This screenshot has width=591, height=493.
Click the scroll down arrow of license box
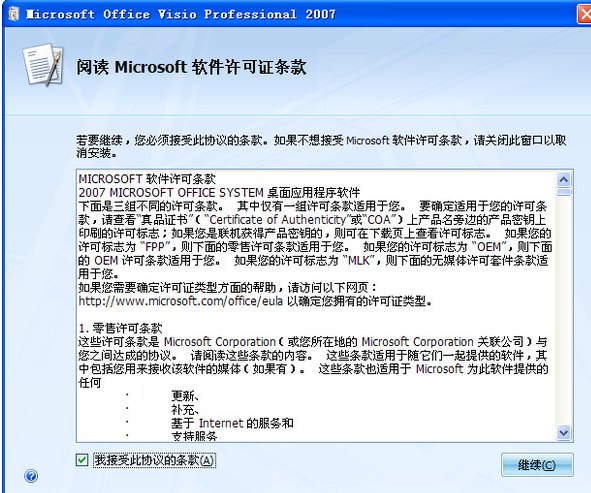(x=563, y=432)
